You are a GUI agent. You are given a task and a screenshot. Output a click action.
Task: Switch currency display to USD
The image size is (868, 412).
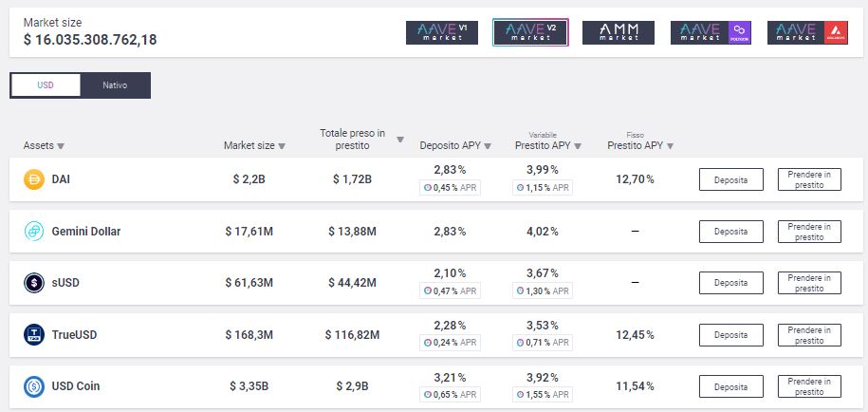46,85
